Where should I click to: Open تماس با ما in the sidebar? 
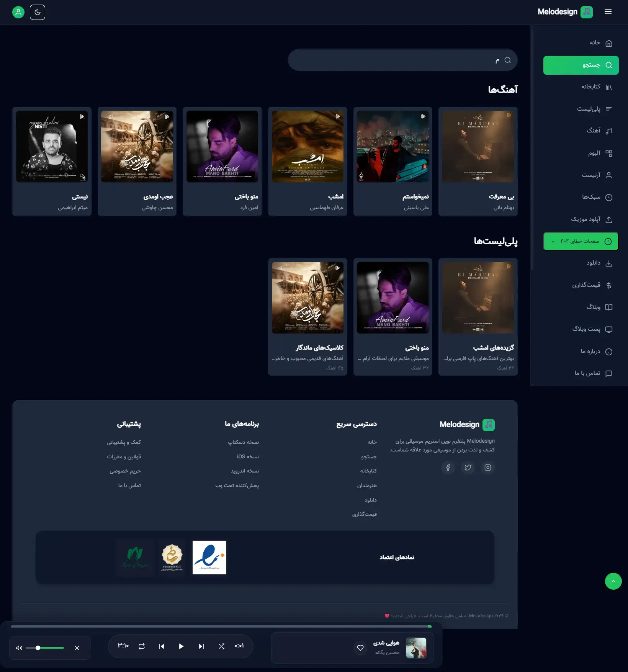coord(581,373)
